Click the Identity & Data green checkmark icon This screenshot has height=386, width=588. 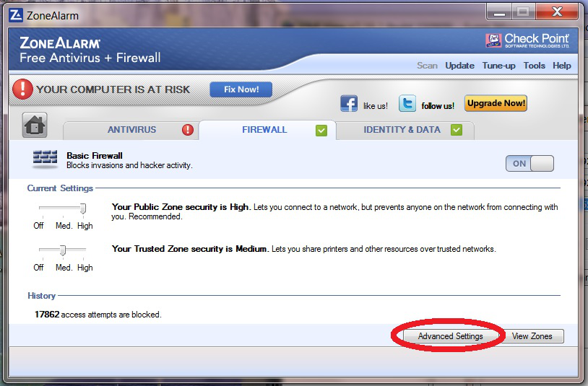[x=456, y=130]
